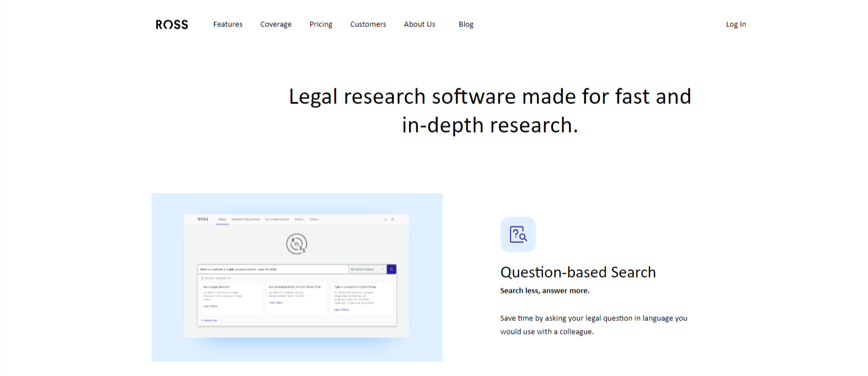Navigate to Customers
The image size is (868, 376).
(368, 24)
